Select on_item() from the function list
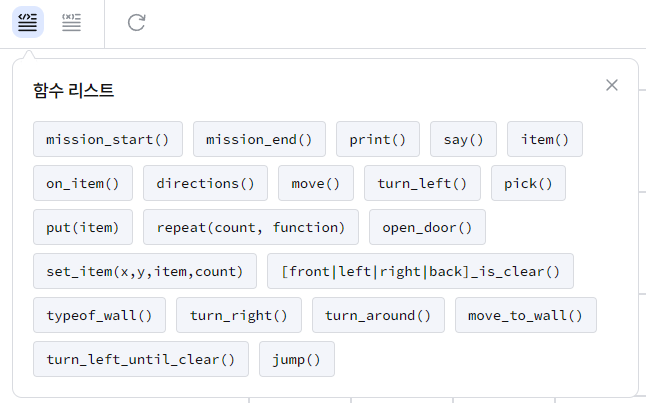Screen dimensions: 646x403 point(83,183)
